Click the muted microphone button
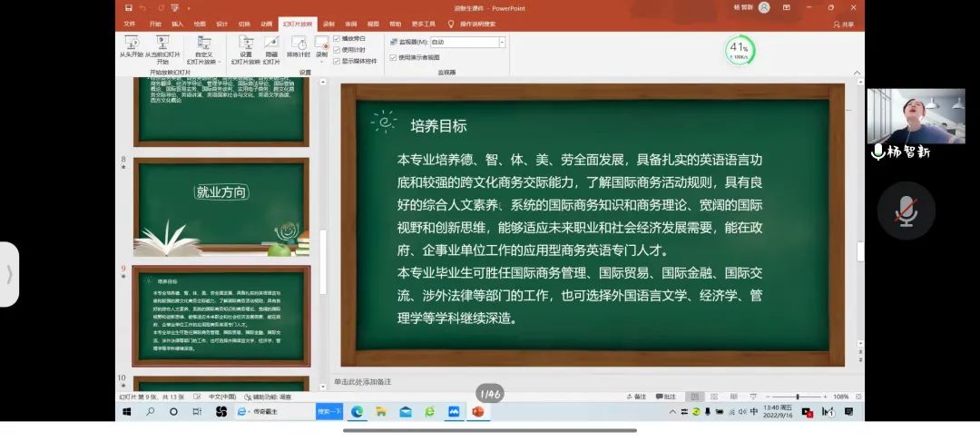This screenshot has width=980, height=441. pos(906,211)
